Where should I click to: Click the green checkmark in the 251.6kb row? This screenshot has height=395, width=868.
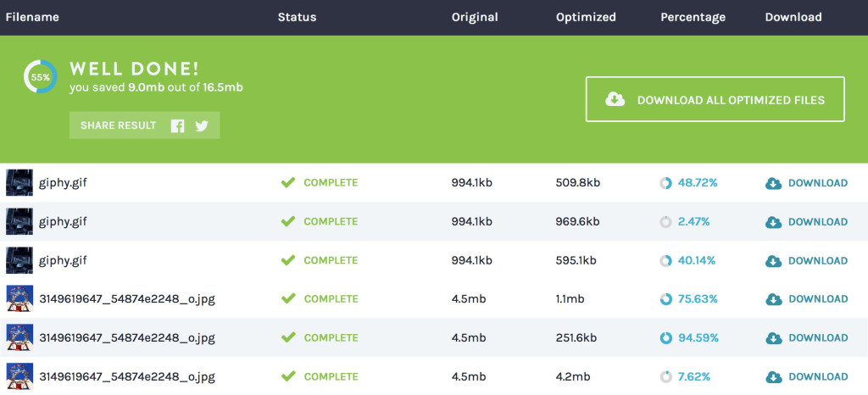coord(288,337)
